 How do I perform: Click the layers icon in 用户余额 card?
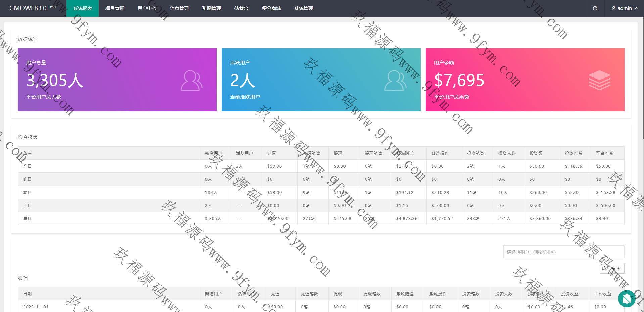[599, 81]
